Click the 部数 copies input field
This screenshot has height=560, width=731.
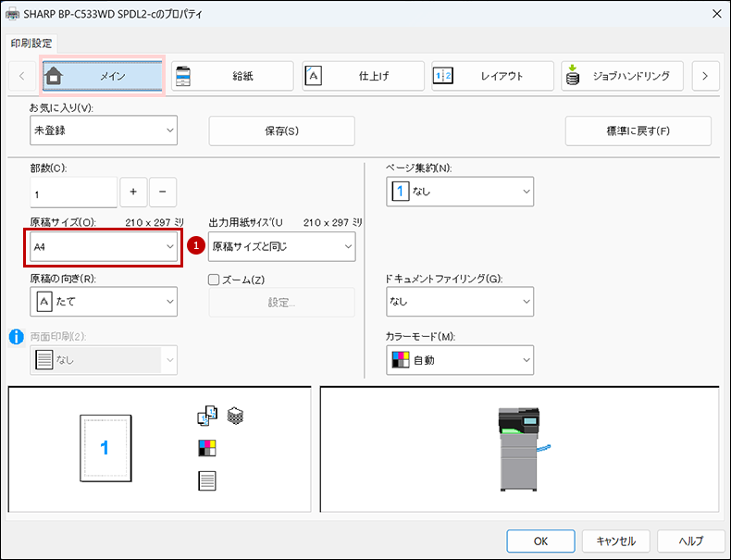(73, 193)
